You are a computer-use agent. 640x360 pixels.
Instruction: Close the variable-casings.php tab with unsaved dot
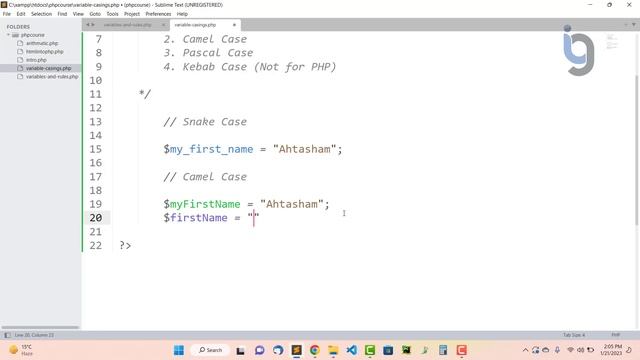[234, 25]
